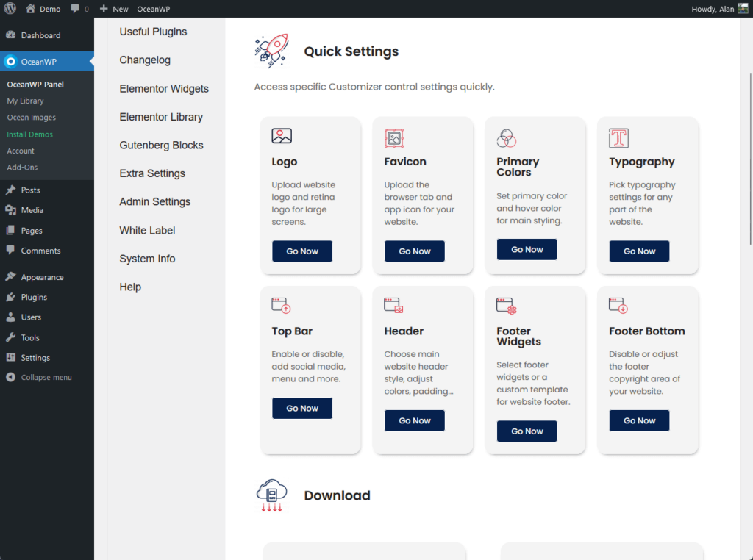
Task: Click the page vertical scrollbar
Action: (750, 158)
